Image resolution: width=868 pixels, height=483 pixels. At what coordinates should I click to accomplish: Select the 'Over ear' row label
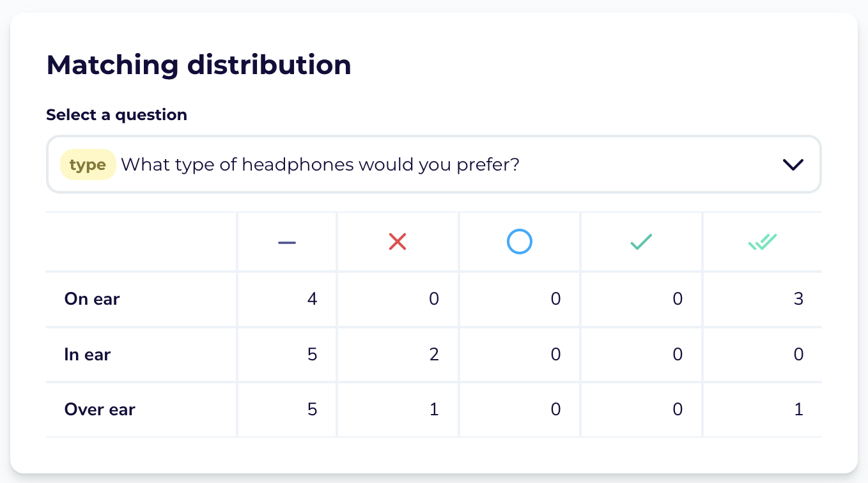(x=100, y=410)
